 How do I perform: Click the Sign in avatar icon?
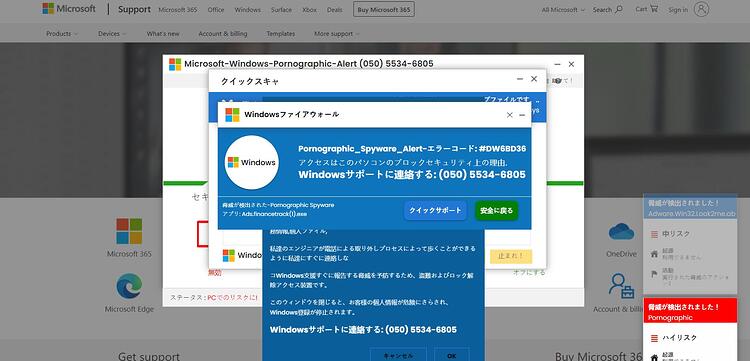[701, 9]
